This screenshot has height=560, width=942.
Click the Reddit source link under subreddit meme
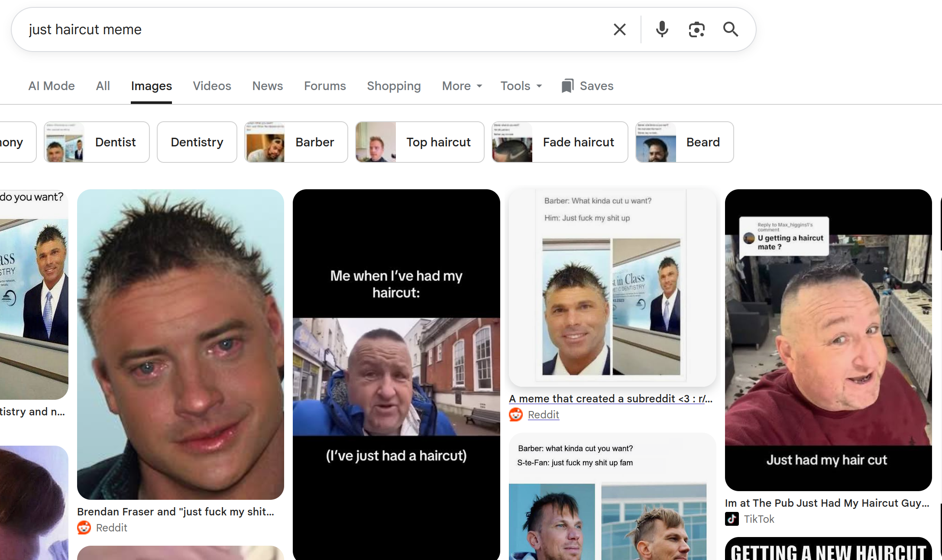pyautogui.click(x=544, y=414)
